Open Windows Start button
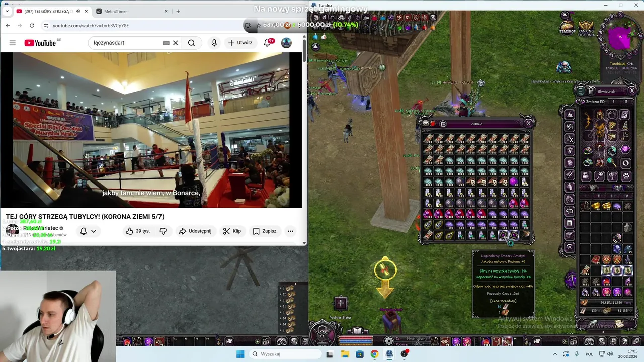This screenshot has width=644, height=362. click(x=240, y=354)
